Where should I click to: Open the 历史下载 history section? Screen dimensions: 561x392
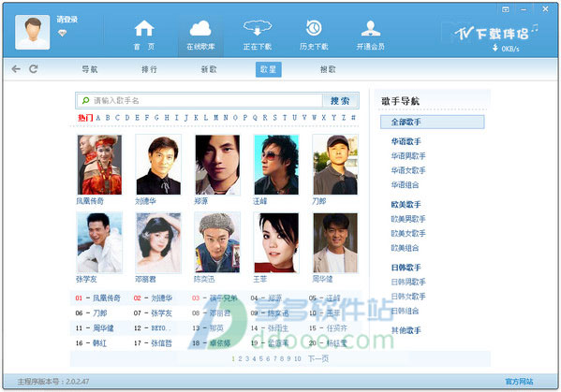(314, 35)
